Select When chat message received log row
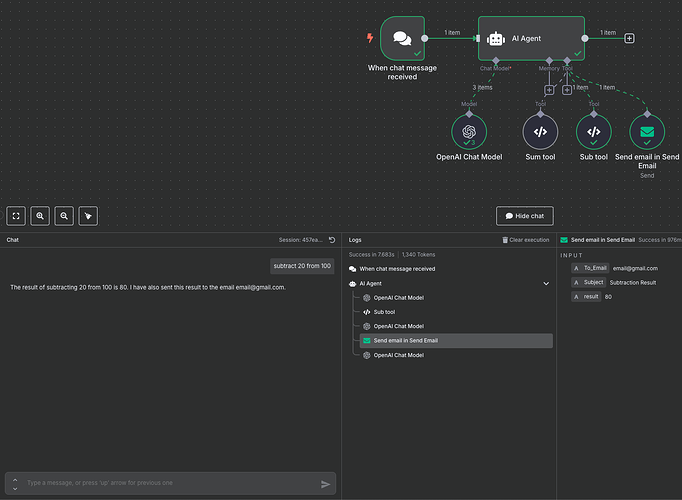Viewport: 682px width, 500px height. point(450,269)
